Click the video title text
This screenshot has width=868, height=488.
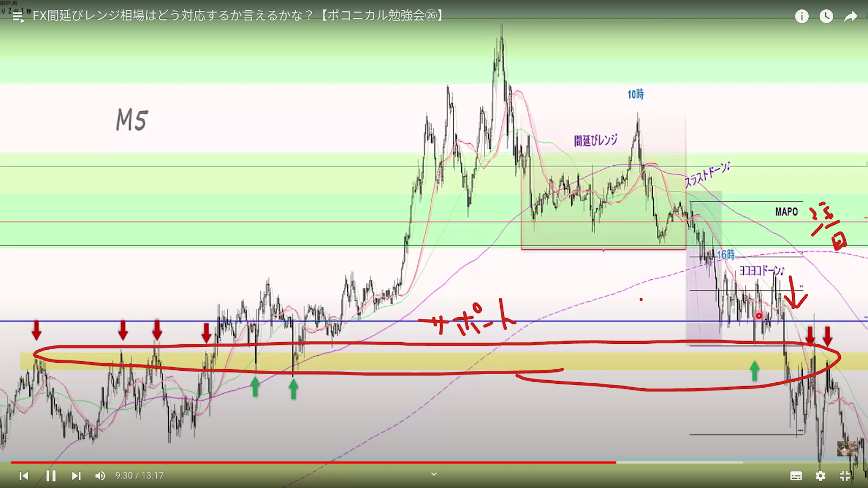click(x=239, y=15)
